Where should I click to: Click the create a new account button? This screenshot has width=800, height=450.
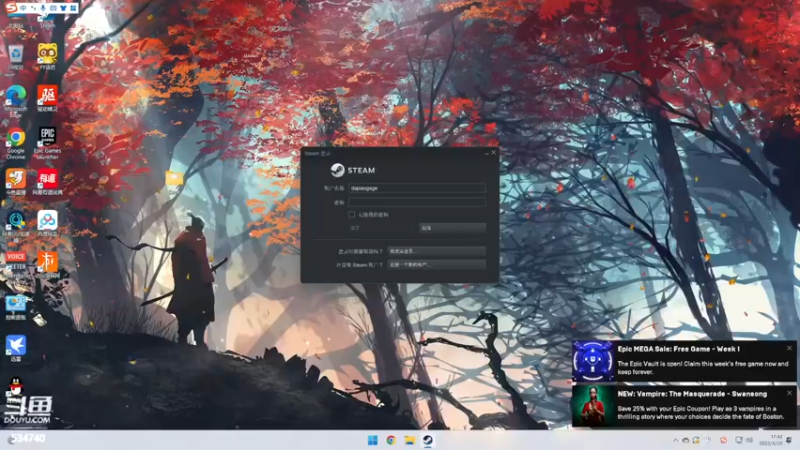click(437, 265)
